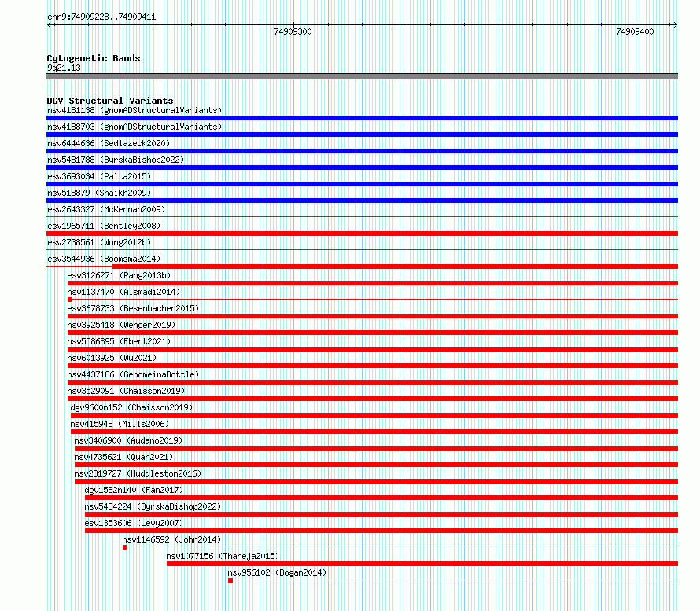Click nsv518879 (Shaikh2009) label
Image resolution: width=700 pixels, height=611 pixels.
[99, 193]
